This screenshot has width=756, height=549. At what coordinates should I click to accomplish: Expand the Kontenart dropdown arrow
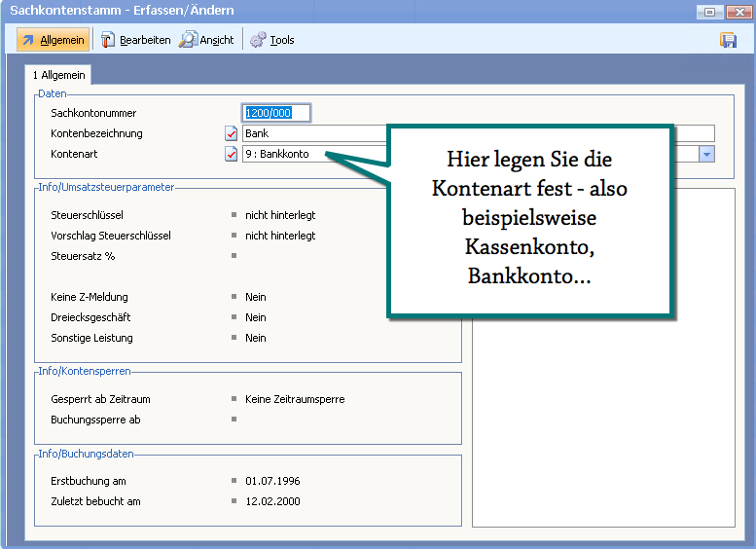(707, 154)
